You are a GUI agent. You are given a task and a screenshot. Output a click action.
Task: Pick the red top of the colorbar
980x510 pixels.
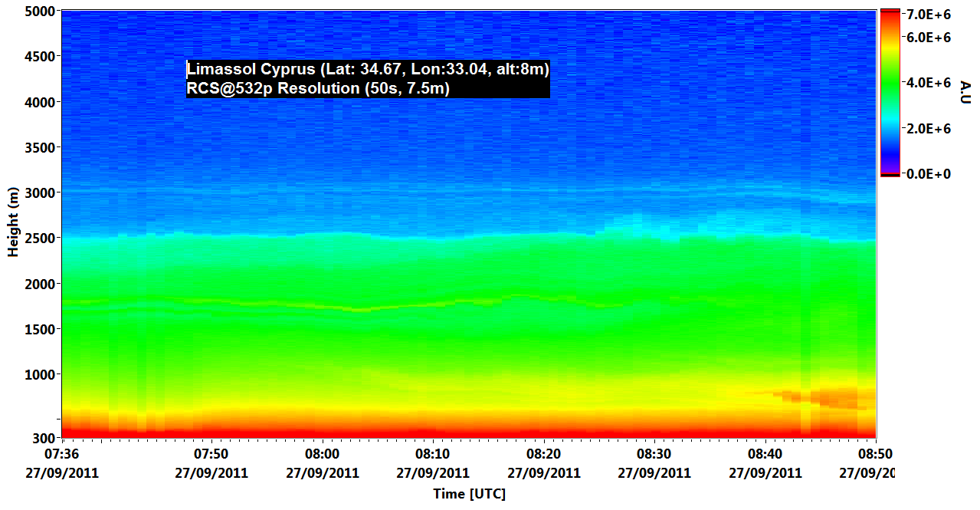coord(889,15)
